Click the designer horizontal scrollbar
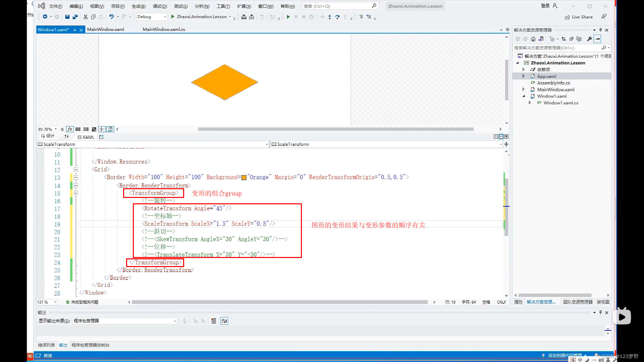The height and width of the screenshot is (362, 644). (x=335, y=129)
